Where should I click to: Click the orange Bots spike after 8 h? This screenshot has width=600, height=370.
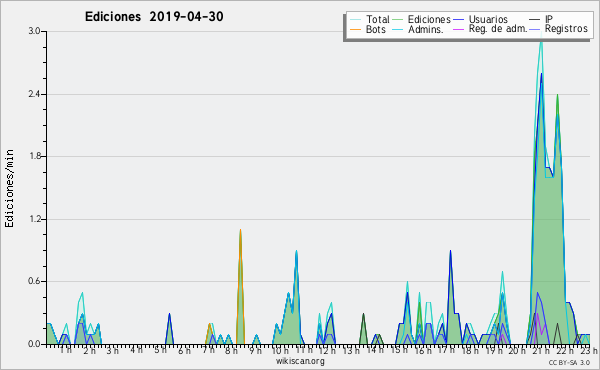click(x=240, y=287)
